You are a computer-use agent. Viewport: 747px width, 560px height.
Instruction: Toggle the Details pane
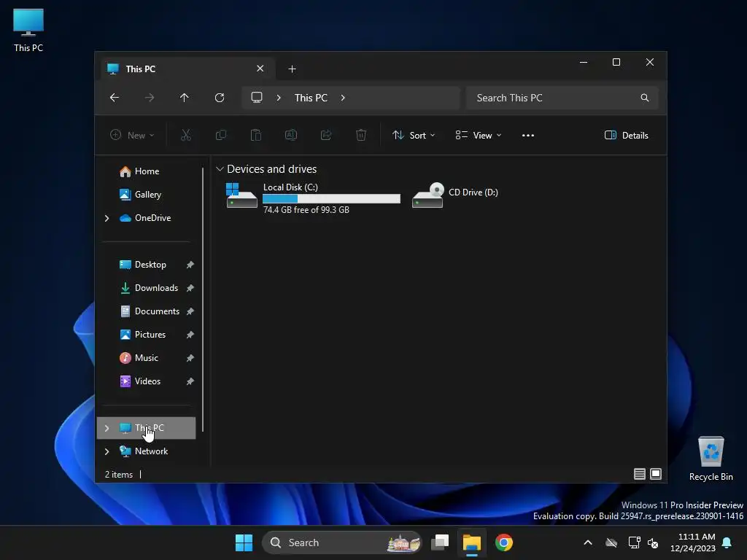pyautogui.click(x=627, y=135)
